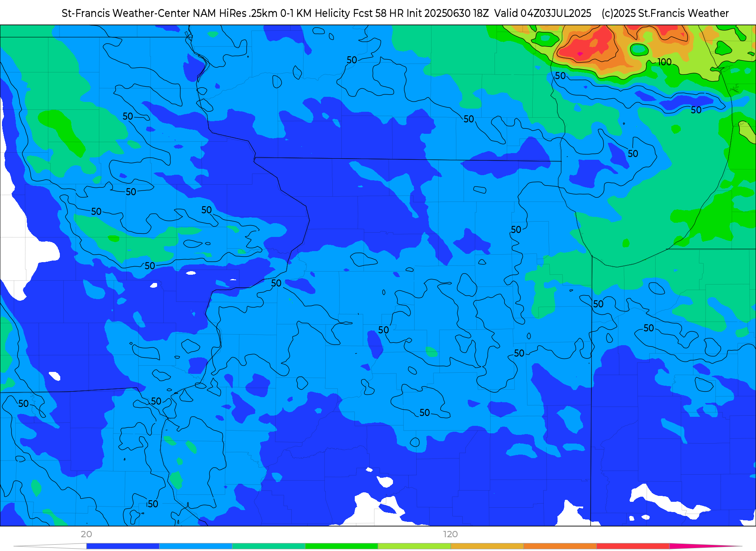Click the teal green color bar segment
Image resolution: width=756 pixels, height=551 pixels.
pyautogui.click(x=269, y=546)
